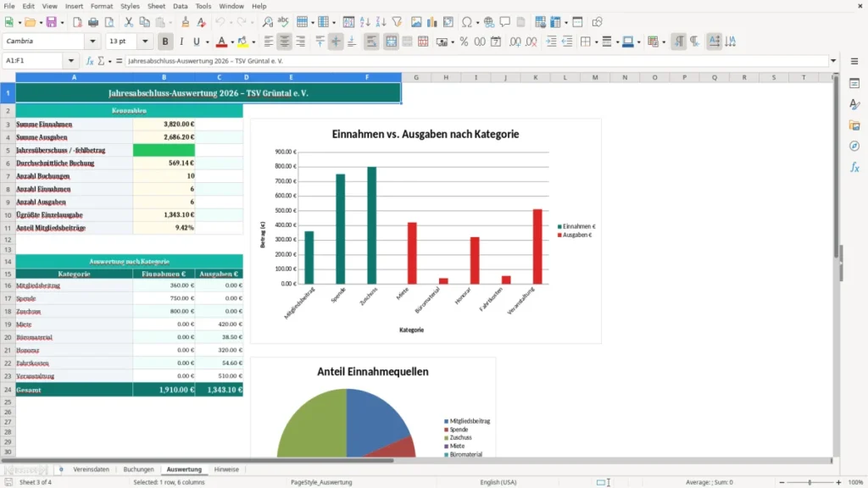Screen dimensions: 868x488
Task: Click the AutoFilter funnel icon
Action: (x=397, y=22)
